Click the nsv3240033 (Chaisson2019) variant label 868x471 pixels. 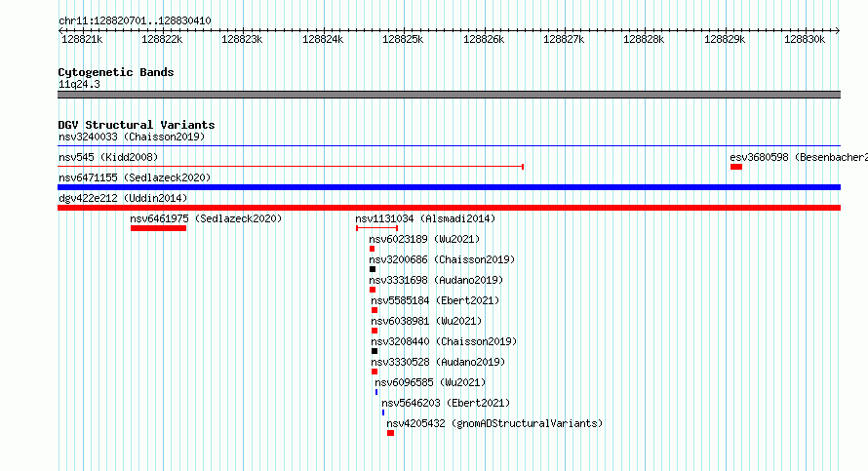tap(132, 137)
